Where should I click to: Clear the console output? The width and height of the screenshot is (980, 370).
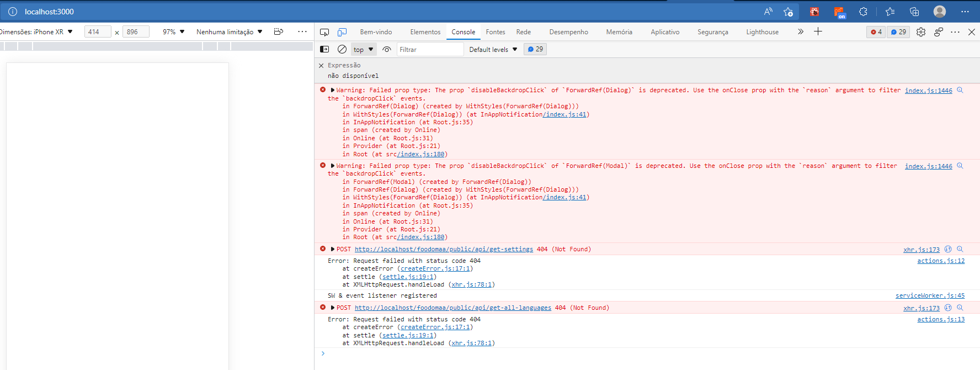tap(342, 49)
